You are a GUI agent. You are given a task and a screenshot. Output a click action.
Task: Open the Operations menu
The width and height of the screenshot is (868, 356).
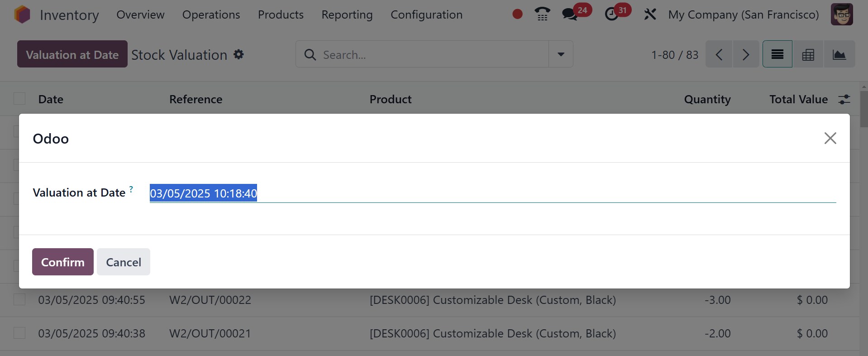tap(211, 14)
